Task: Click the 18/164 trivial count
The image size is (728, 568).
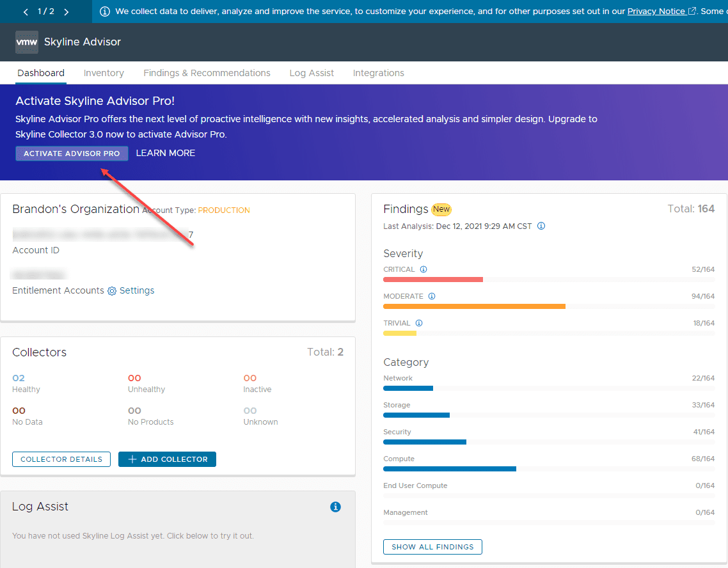Action: coord(704,323)
